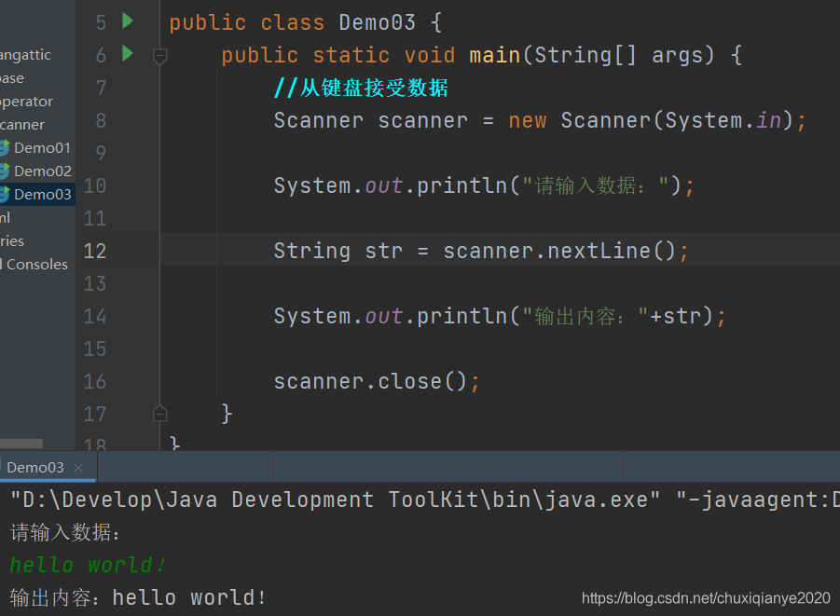The width and height of the screenshot is (840, 616).
Task: Select 'ries' item in project tree
Action: click(12, 241)
